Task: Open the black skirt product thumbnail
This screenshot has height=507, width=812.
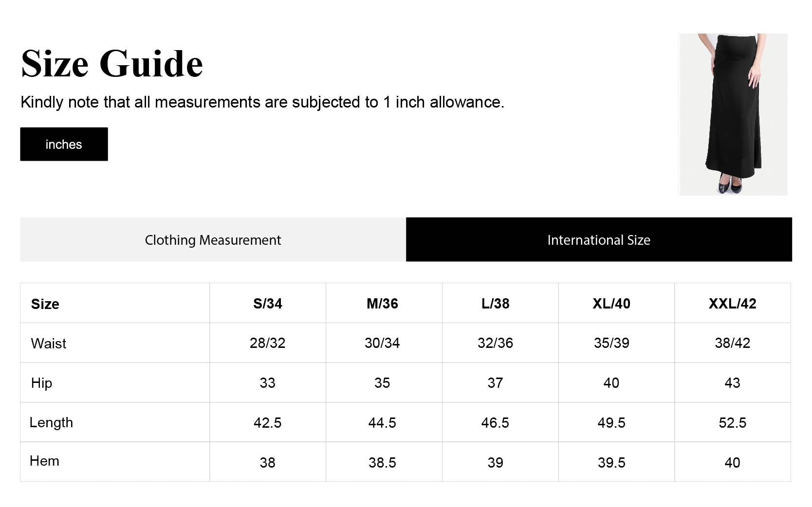Action: pos(733,114)
